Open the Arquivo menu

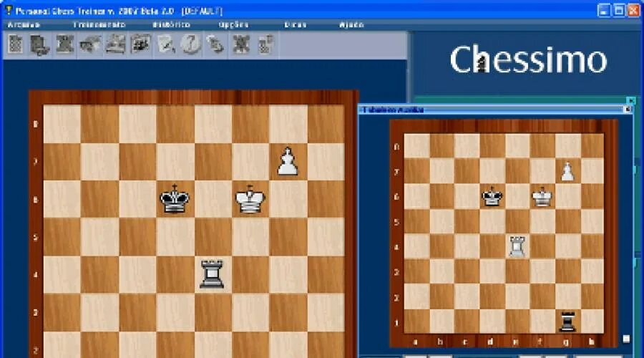click(x=24, y=24)
